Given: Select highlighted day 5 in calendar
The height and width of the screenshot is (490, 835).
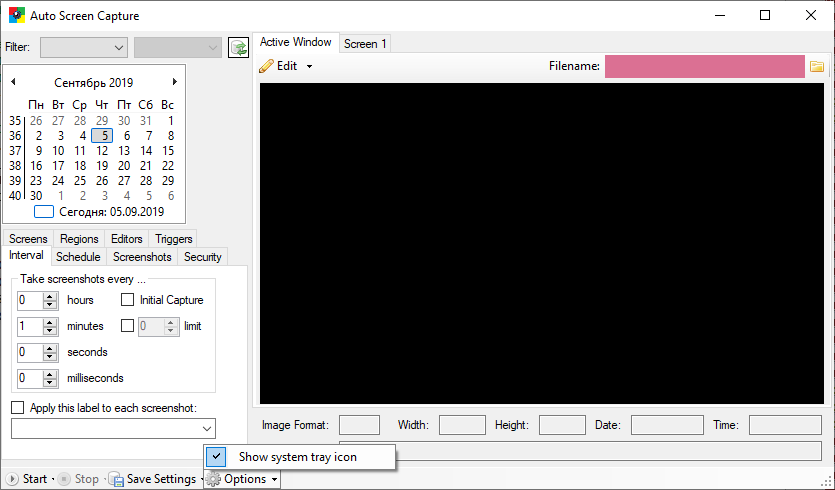Looking at the screenshot, I should click(x=102, y=136).
